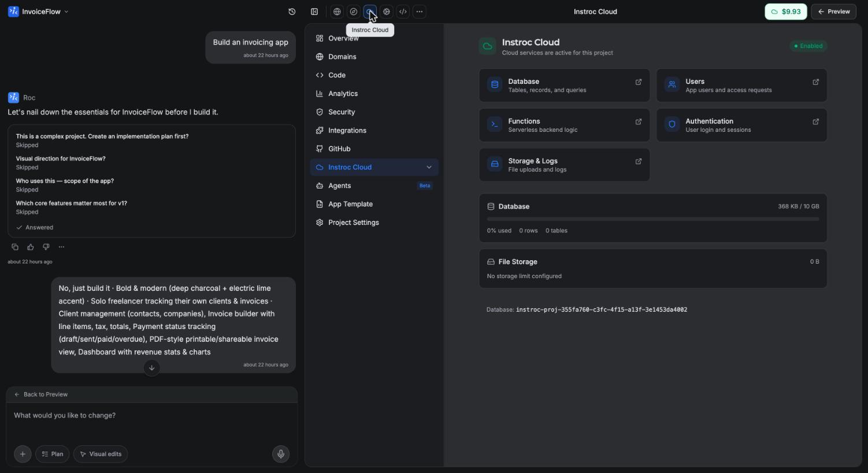The height and width of the screenshot is (473, 868).
Task: Open the gear-play icon in the toolbar
Action: tap(387, 12)
